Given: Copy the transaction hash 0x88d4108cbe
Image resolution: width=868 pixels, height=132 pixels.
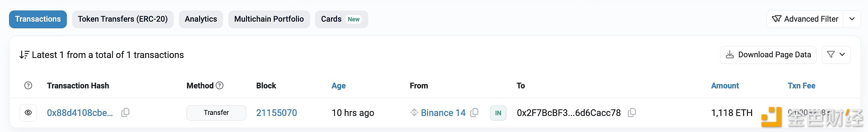Looking at the screenshot, I should pyautogui.click(x=125, y=112).
